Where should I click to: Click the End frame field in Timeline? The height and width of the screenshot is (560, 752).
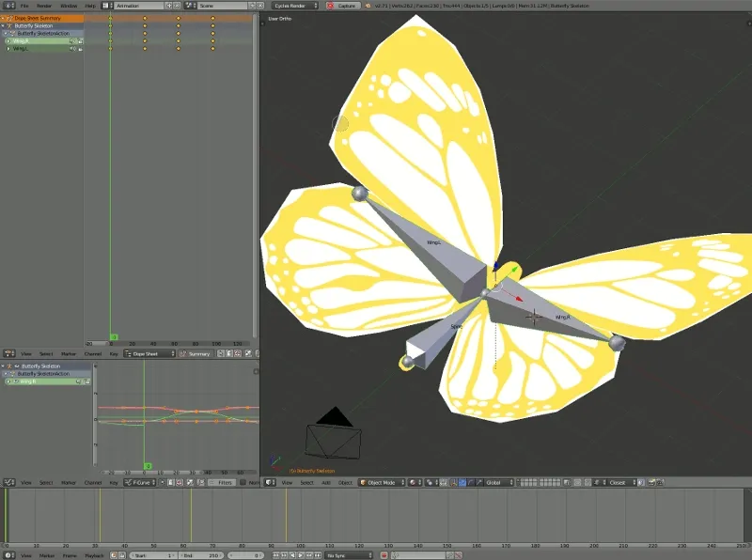coord(202,554)
